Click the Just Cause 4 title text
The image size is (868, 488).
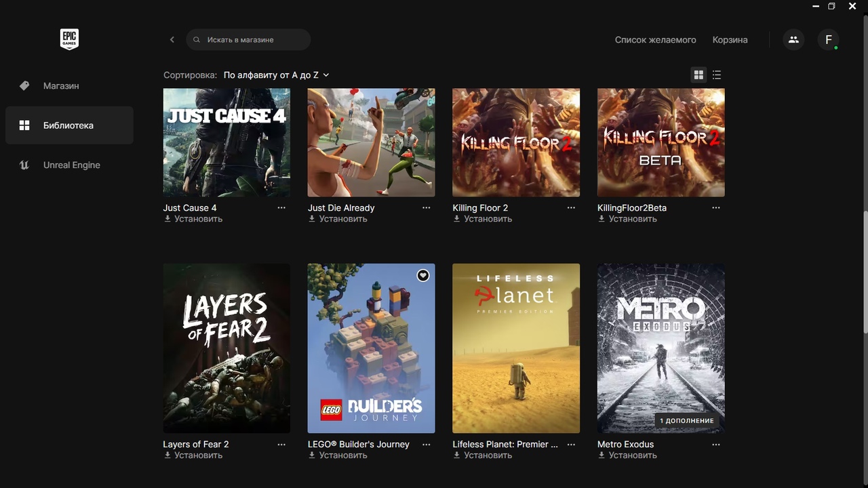pos(190,208)
